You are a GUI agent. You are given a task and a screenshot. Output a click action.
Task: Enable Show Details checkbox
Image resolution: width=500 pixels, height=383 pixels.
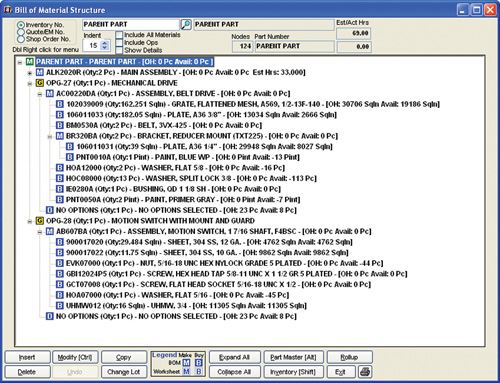tap(119, 50)
